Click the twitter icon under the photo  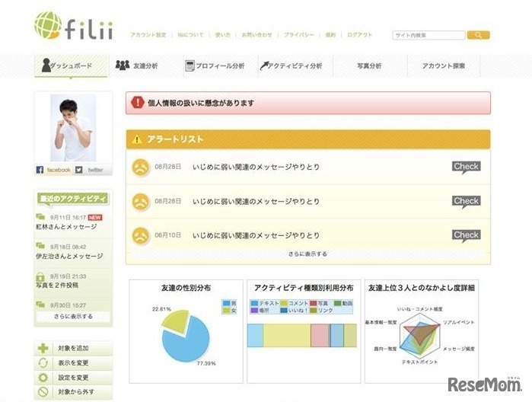pyautogui.click(x=78, y=170)
